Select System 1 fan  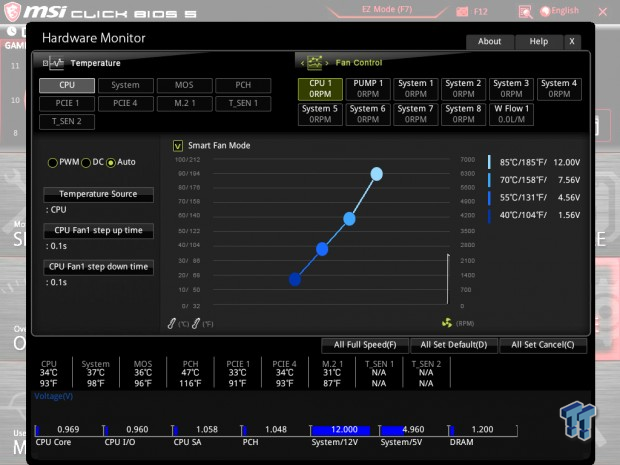click(x=416, y=89)
